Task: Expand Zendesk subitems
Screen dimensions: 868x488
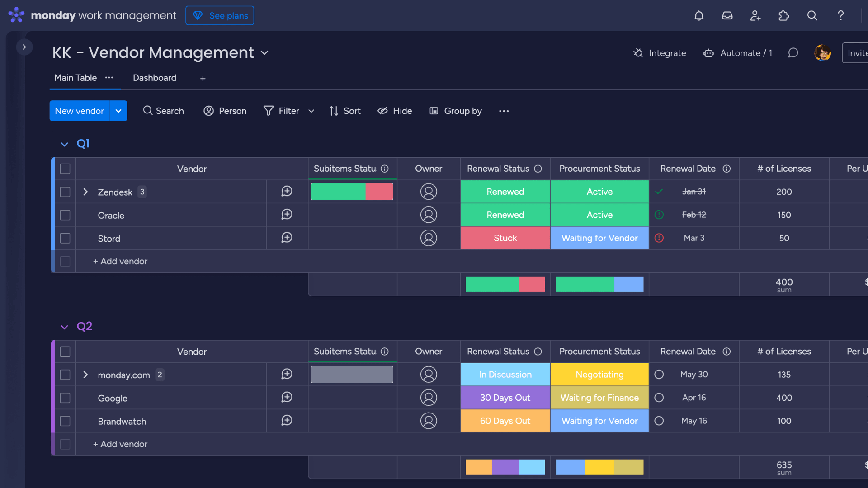Action: (x=85, y=192)
